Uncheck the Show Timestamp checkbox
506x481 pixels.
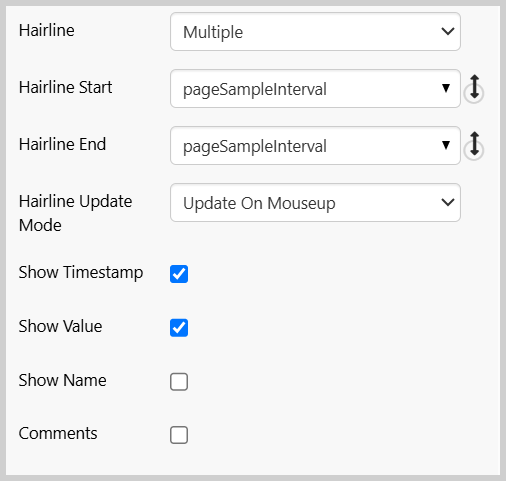point(179,274)
